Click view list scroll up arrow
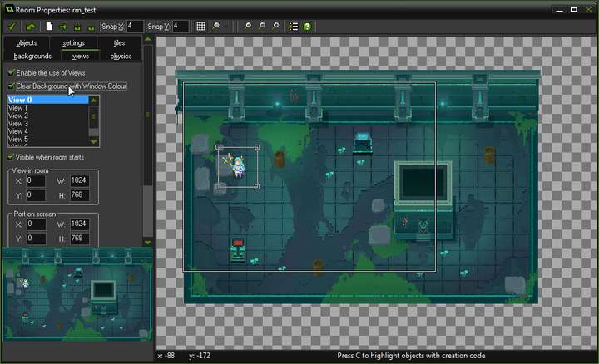Screen dimensions: 599x364 point(94,100)
